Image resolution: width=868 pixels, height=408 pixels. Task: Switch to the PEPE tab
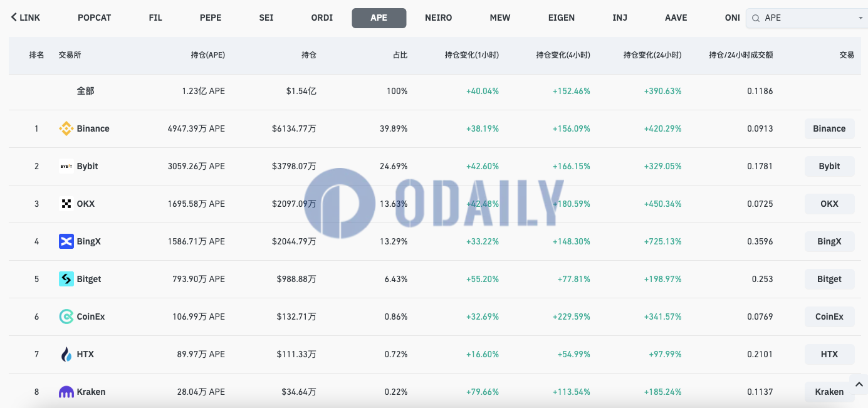pos(211,18)
